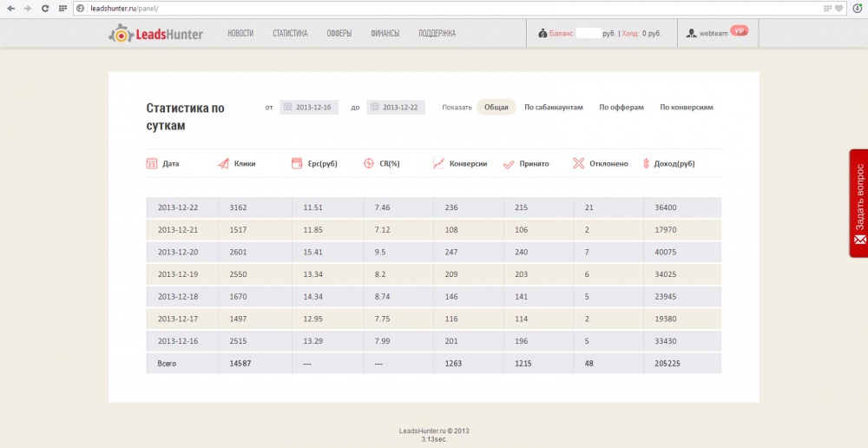Switch to По офферам tab

pyautogui.click(x=621, y=108)
